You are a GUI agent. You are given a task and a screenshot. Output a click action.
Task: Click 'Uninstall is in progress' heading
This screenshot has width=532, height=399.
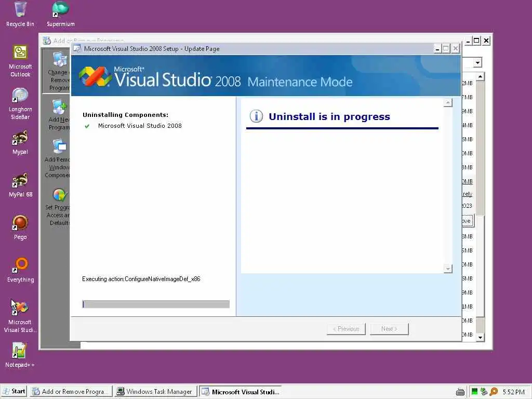click(x=329, y=117)
